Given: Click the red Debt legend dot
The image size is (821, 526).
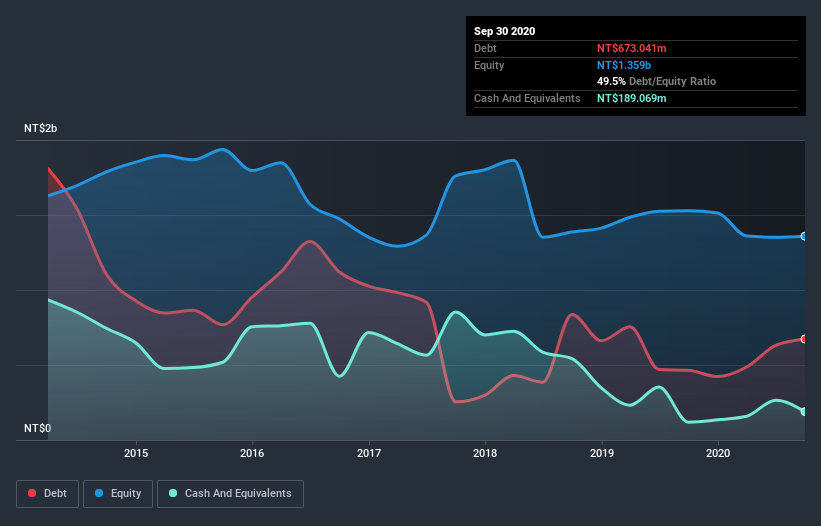Looking at the screenshot, I should pyautogui.click(x=32, y=493).
